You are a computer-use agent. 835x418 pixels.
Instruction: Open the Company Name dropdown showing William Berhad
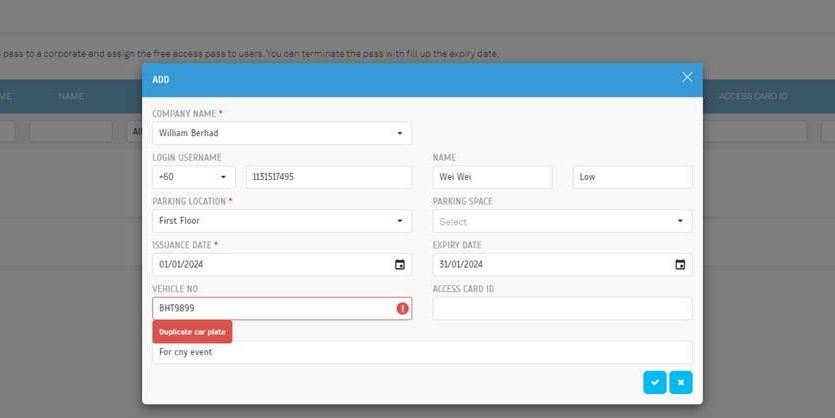pos(281,133)
